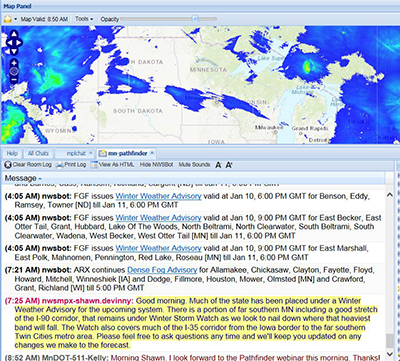Toggle Hide NWSBot messages
Image resolution: width=400 pixels, height=361 pixels.
coord(157,165)
